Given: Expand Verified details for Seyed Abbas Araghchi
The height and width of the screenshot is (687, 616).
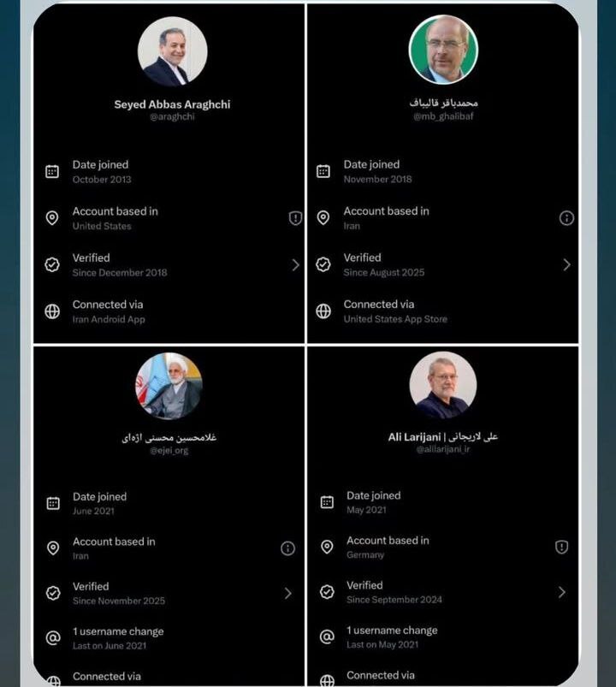Looking at the screenshot, I should point(295,265).
